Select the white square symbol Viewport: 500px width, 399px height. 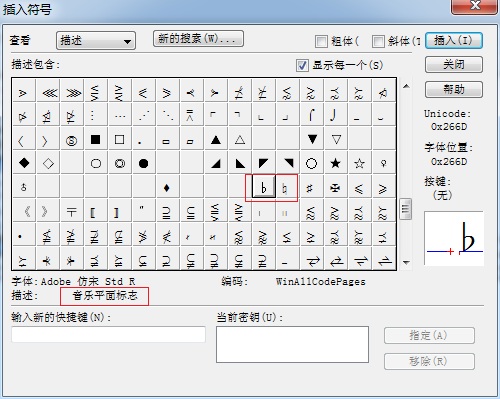pyautogui.click(x=120, y=139)
